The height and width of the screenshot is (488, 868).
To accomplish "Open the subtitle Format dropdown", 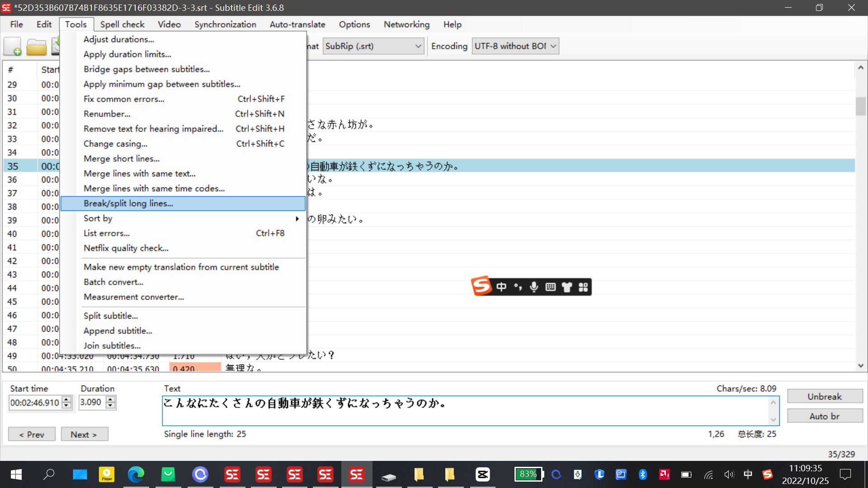I will tap(373, 46).
